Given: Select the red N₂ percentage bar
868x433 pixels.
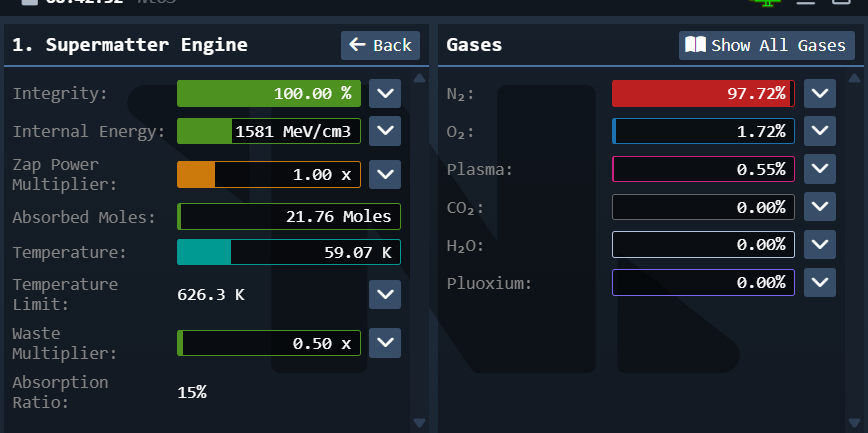Looking at the screenshot, I should (x=703, y=94).
